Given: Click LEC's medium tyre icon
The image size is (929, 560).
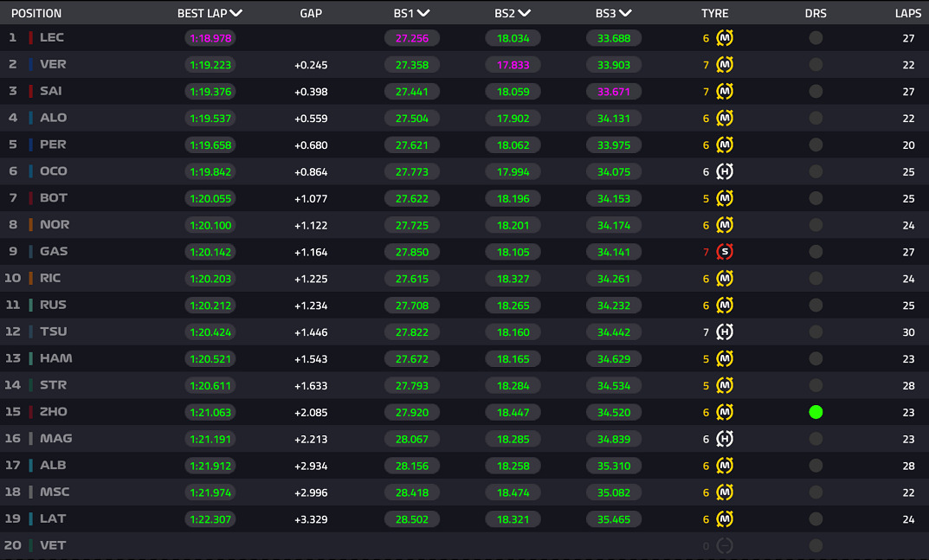Looking at the screenshot, I should point(725,38).
